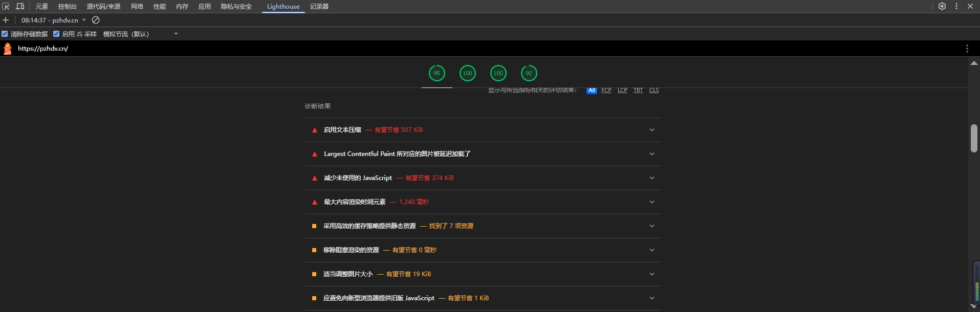The height and width of the screenshot is (312, 980).
Task: Open the DevTools customize three-dot menu
Action: click(x=956, y=7)
